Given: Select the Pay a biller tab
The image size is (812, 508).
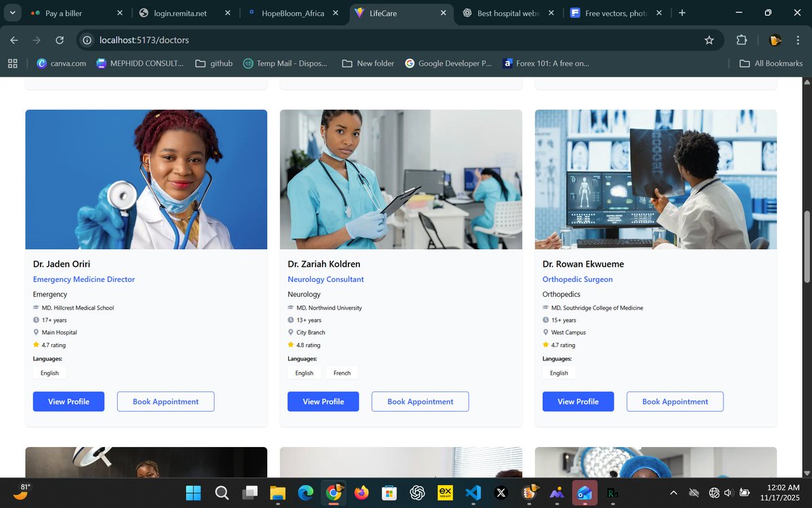Looking at the screenshot, I should pyautogui.click(x=64, y=12).
